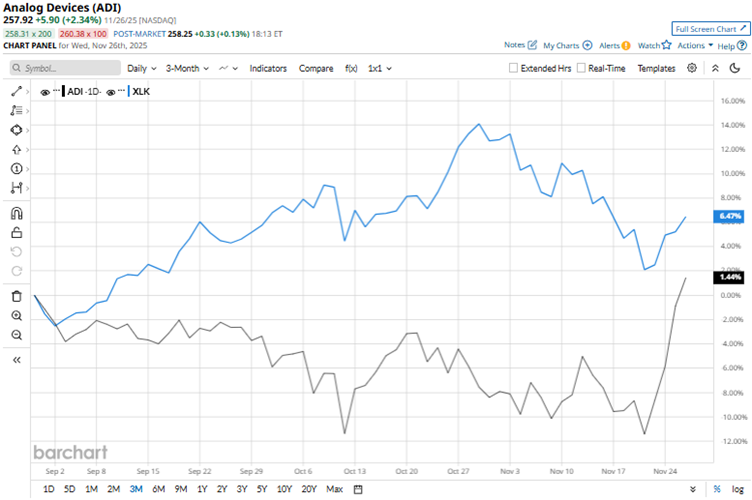Click the Notes edit icon

click(x=532, y=45)
